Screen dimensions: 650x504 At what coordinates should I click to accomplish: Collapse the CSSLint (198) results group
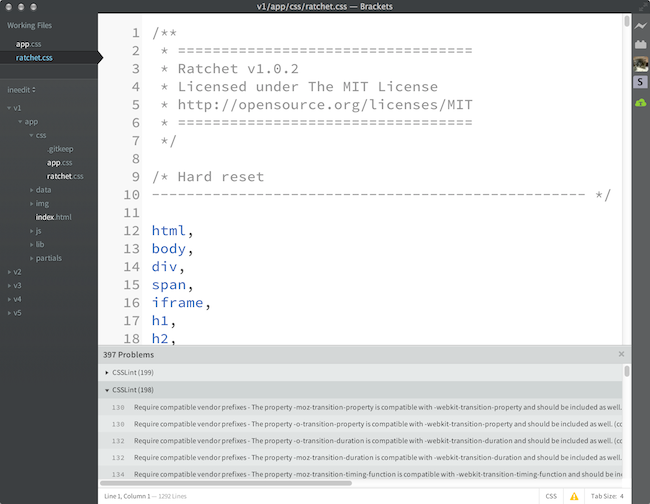coord(107,390)
